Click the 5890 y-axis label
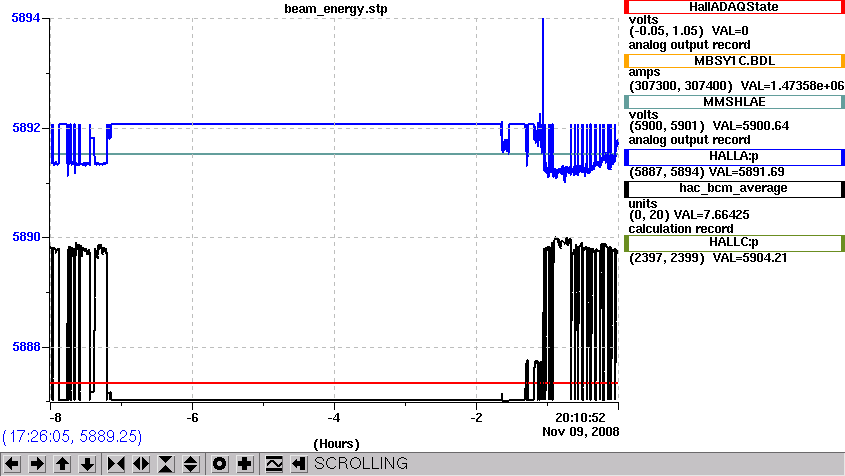Viewport: 845px width, 476px height. (26, 237)
